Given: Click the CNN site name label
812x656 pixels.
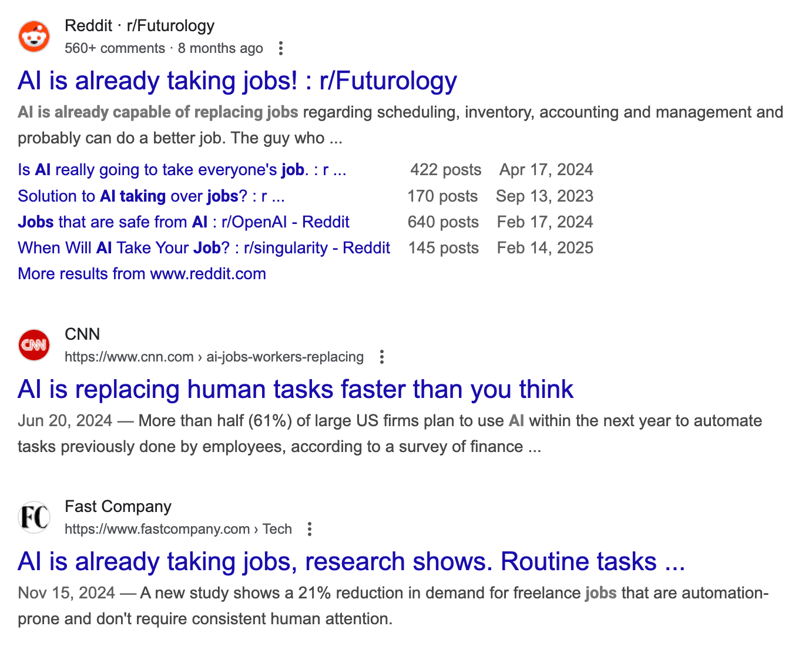Looking at the screenshot, I should [82, 334].
